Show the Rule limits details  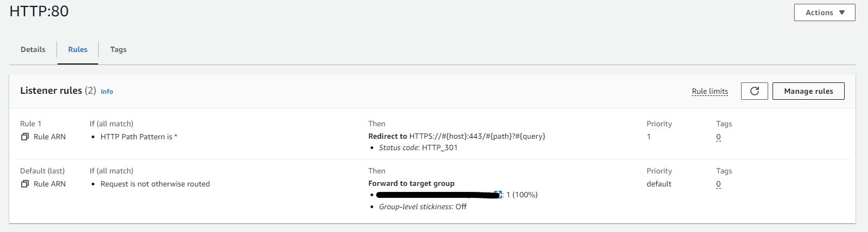pos(710,91)
